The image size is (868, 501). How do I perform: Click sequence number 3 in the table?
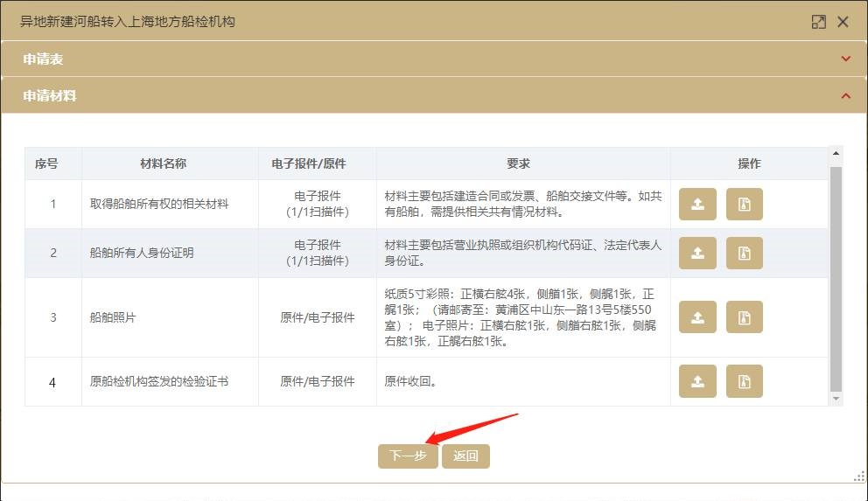point(53,317)
